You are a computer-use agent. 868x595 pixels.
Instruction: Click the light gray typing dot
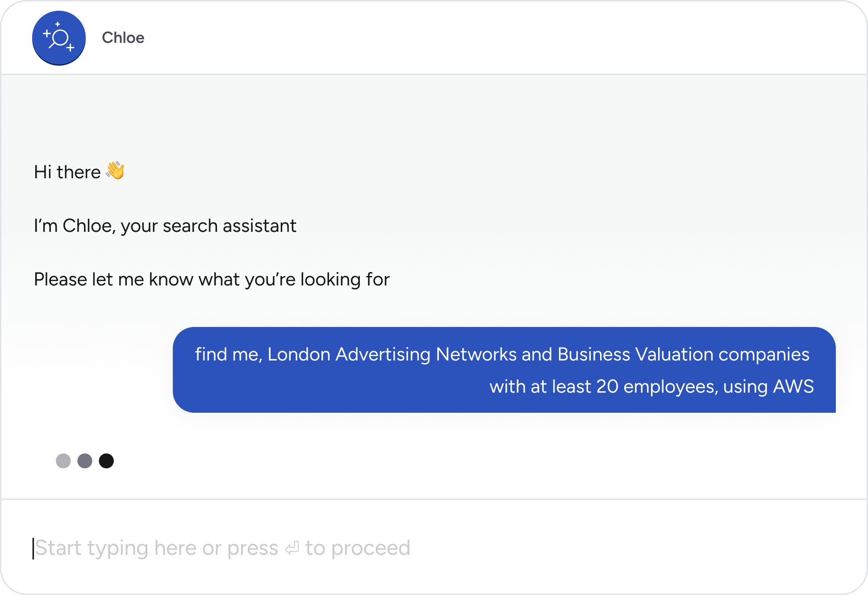pyautogui.click(x=63, y=461)
